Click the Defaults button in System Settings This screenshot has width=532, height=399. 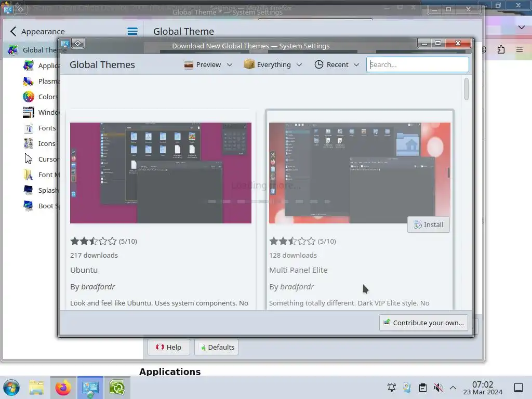(x=217, y=347)
